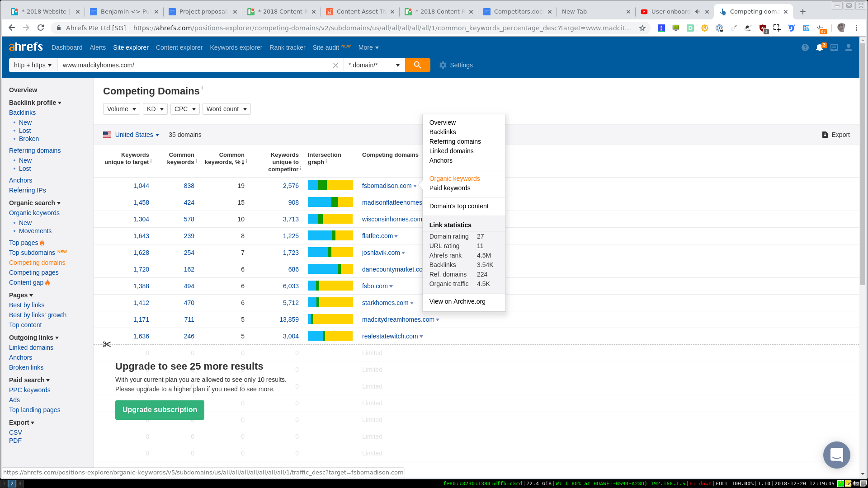Open Dashboard in top navigation

point(67,47)
